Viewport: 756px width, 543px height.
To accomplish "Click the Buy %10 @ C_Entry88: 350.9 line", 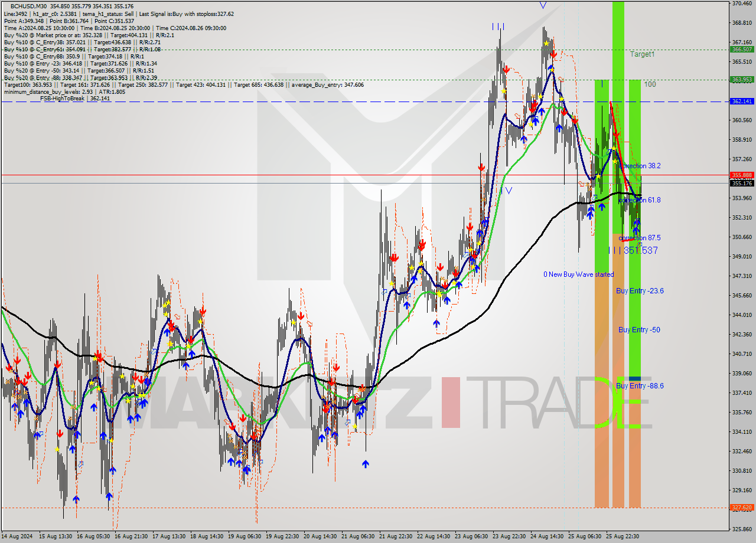I will (x=74, y=56).
